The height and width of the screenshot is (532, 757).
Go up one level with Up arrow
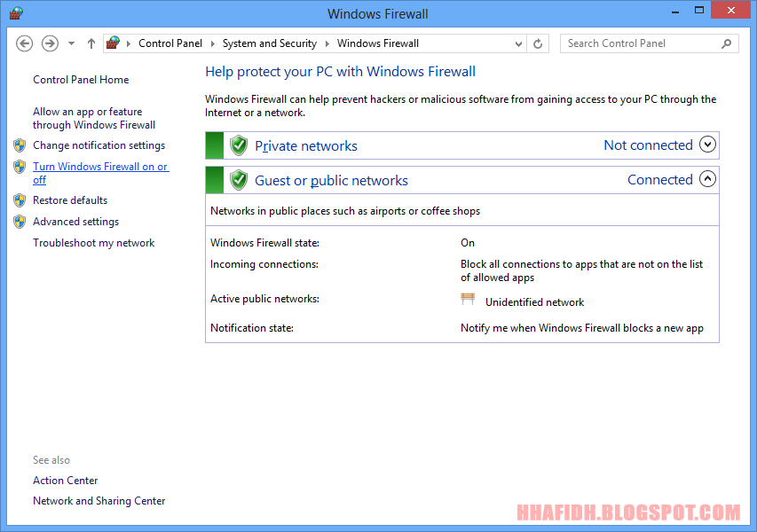(x=91, y=43)
